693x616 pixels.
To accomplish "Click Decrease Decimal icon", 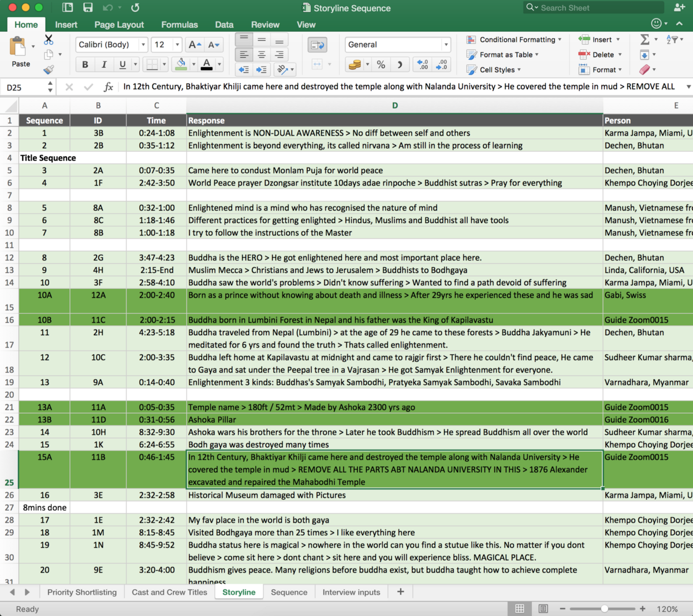I will point(442,64).
